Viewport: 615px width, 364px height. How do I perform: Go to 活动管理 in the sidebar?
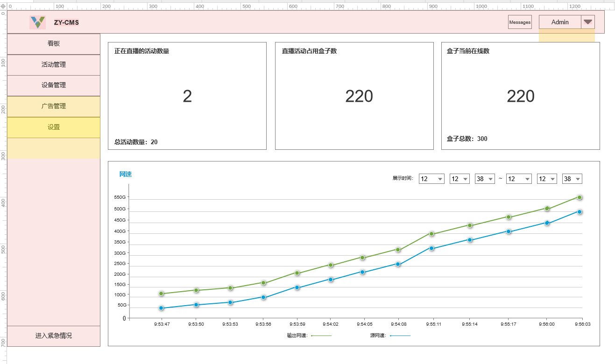point(54,65)
